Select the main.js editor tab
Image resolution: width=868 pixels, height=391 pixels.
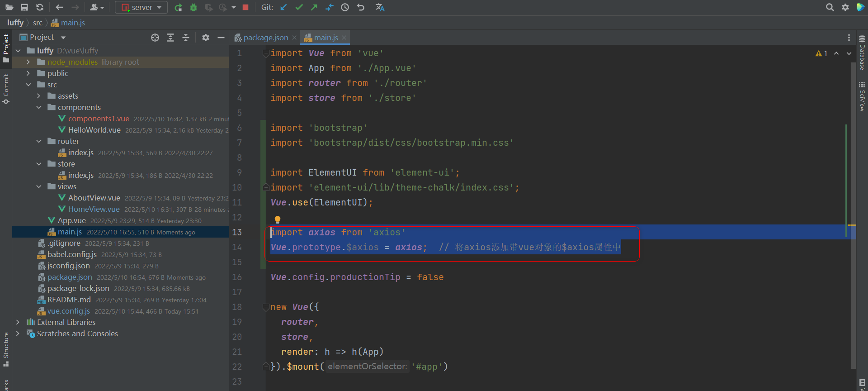coord(325,38)
